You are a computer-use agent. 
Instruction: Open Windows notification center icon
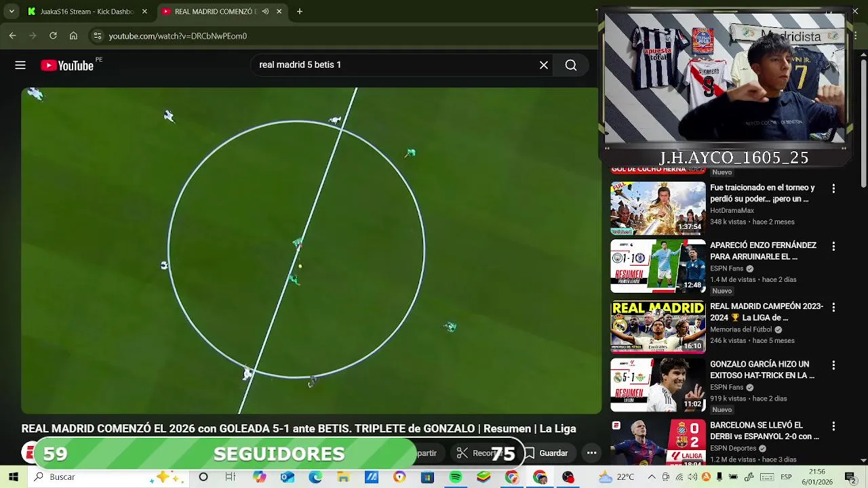tap(850, 477)
